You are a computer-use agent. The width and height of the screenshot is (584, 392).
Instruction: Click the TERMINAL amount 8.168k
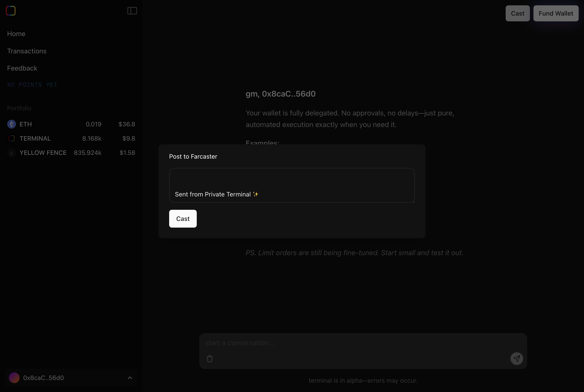point(92,139)
